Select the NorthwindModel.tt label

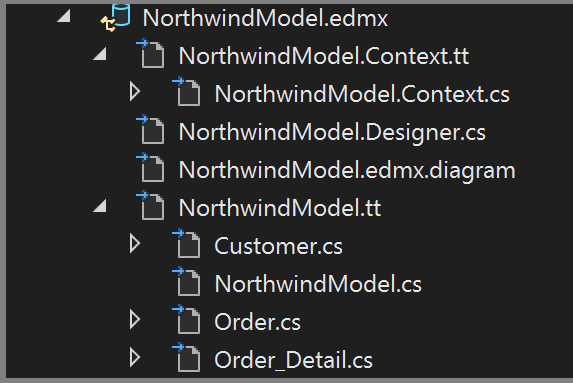pos(280,208)
